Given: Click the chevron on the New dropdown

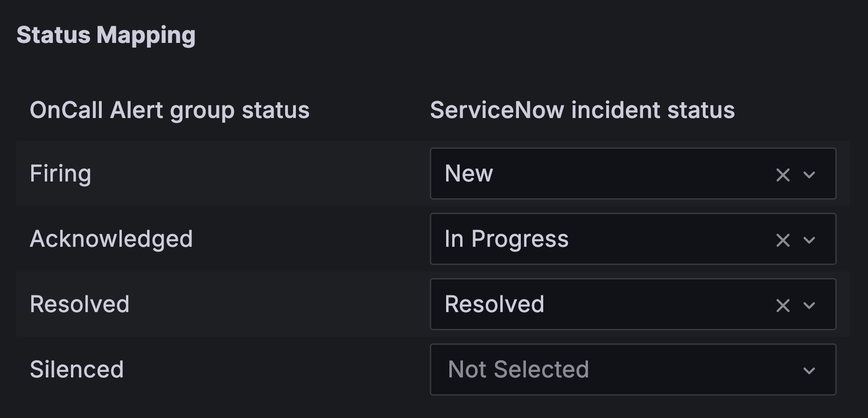Looking at the screenshot, I should [809, 175].
